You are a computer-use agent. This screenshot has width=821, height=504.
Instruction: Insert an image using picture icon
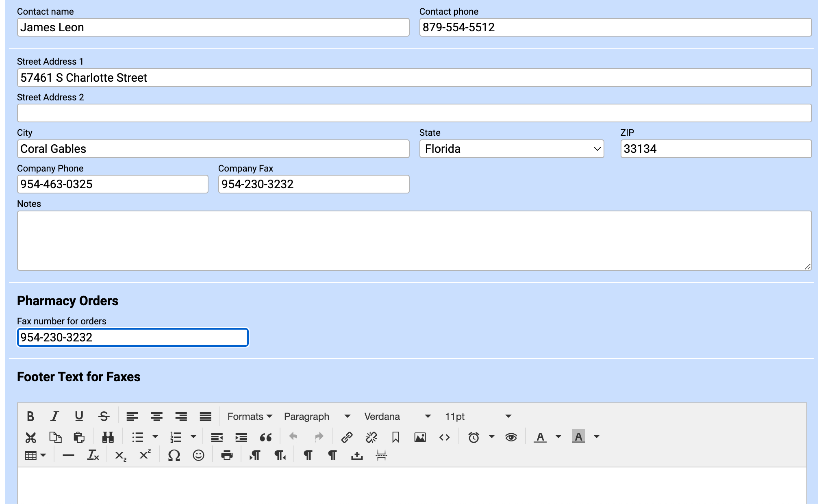coord(420,437)
